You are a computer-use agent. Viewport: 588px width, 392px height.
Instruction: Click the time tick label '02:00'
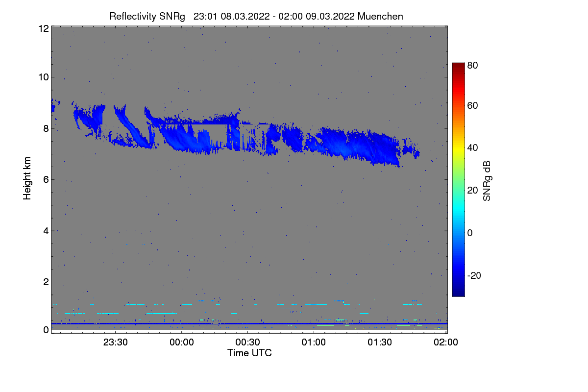pyautogui.click(x=446, y=343)
